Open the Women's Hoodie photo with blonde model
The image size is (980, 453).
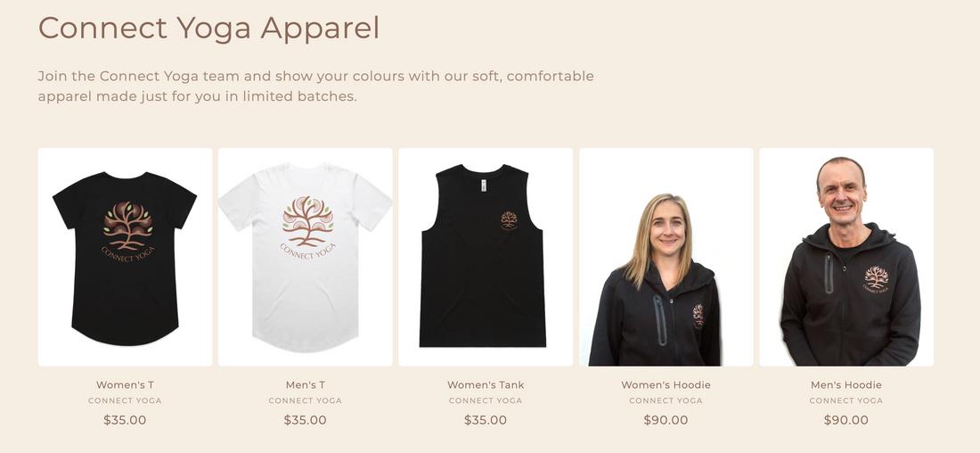click(666, 257)
